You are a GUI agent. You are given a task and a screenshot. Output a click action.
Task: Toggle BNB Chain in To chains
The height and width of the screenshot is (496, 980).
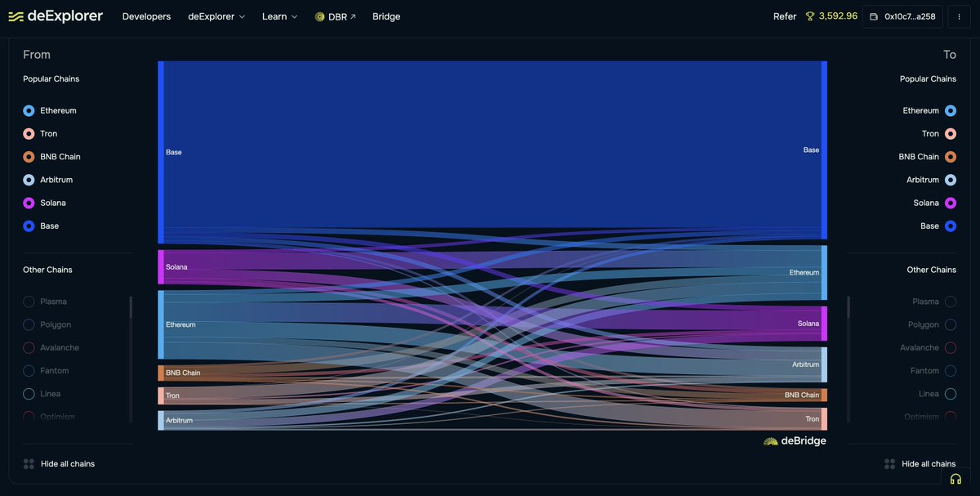pyautogui.click(x=951, y=156)
